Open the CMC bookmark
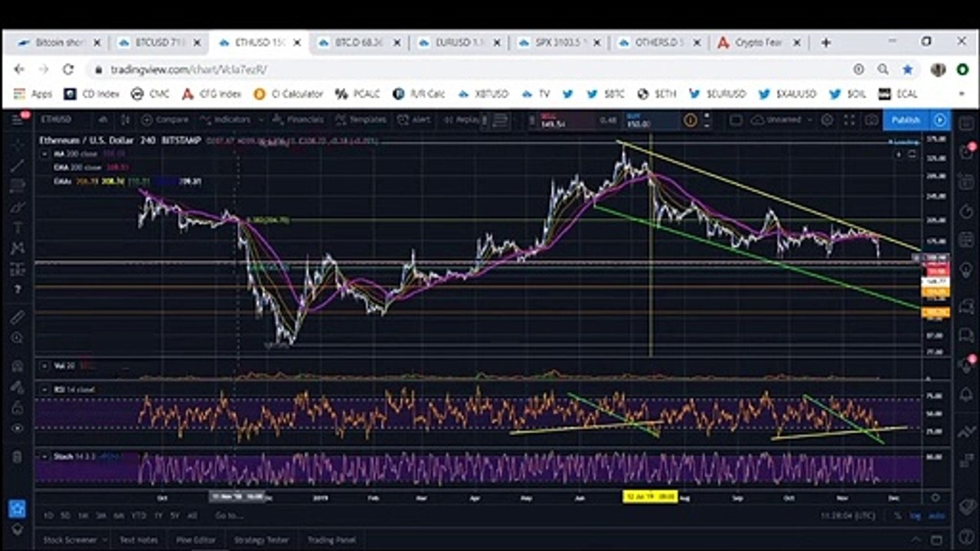This screenshot has height=551, width=980. click(x=151, y=94)
